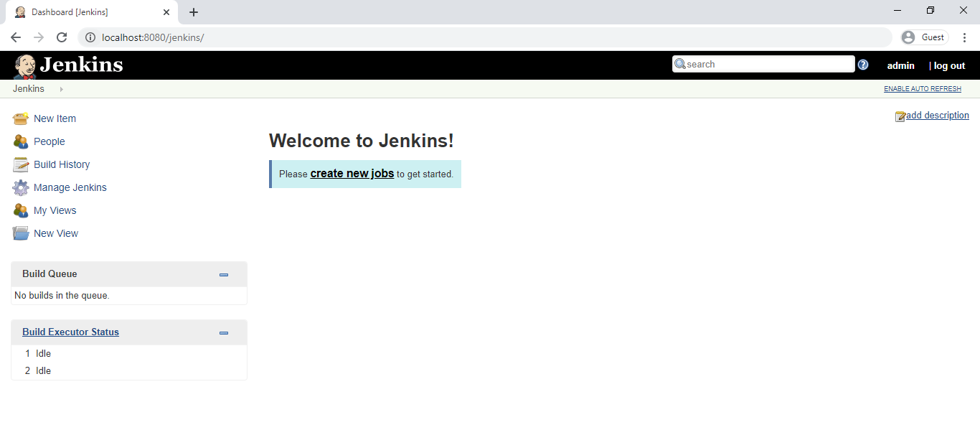The image size is (980, 430).
Task: Click the create new jobs link
Action: point(352,174)
